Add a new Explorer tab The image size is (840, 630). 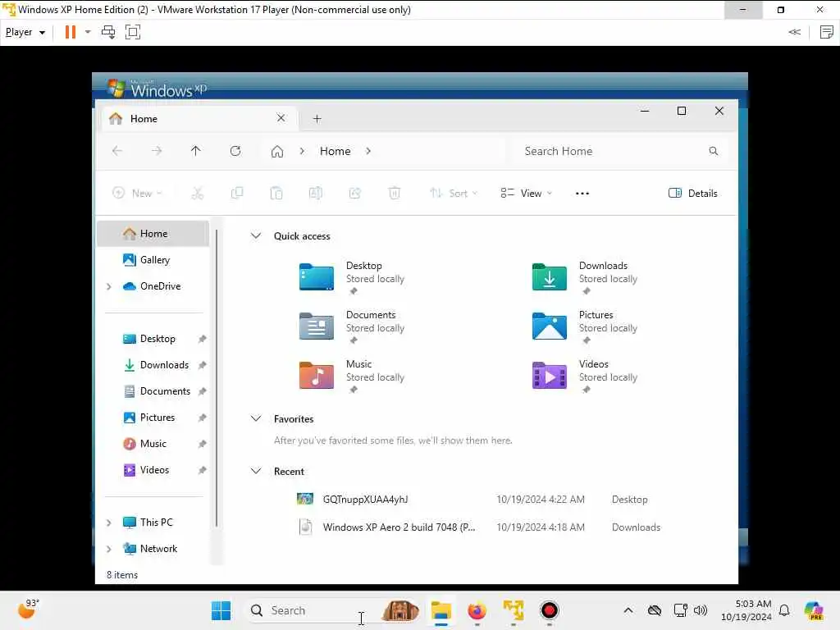317,119
